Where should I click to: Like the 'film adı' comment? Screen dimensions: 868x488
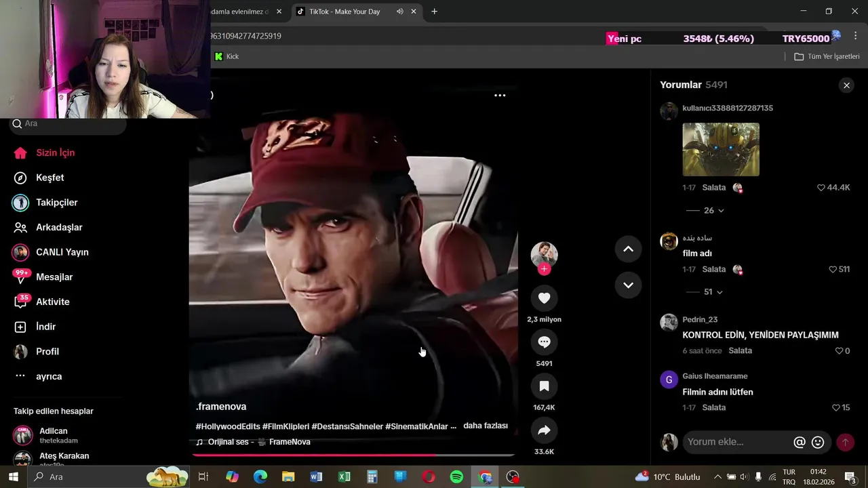pyautogui.click(x=833, y=270)
